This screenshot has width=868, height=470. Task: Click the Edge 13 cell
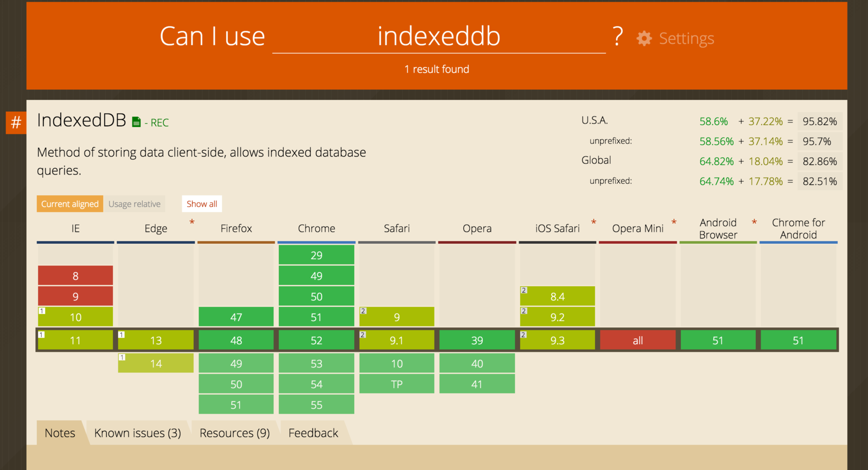click(156, 340)
